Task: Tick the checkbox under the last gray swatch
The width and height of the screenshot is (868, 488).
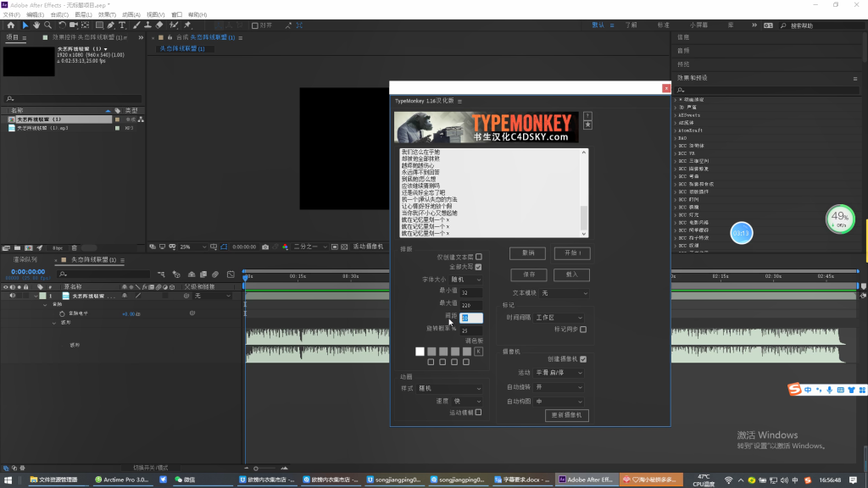Action: click(x=466, y=362)
